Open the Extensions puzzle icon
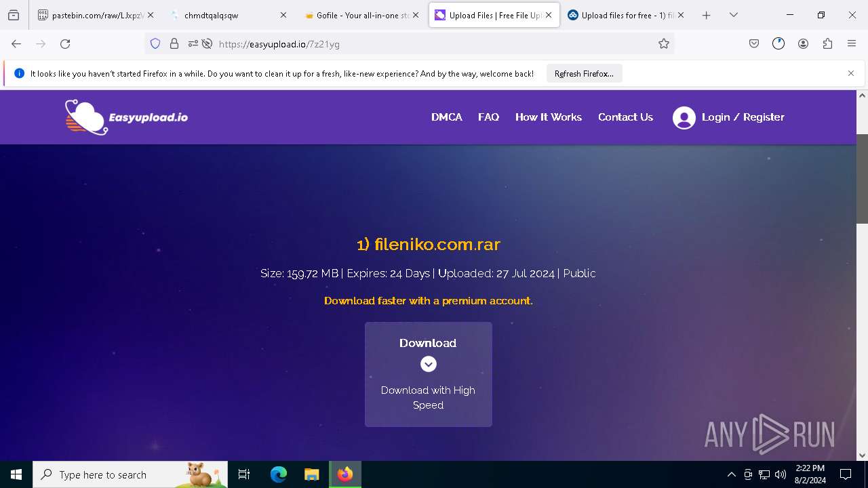Image resolution: width=868 pixels, height=488 pixels. pyautogui.click(x=827, y=44)
